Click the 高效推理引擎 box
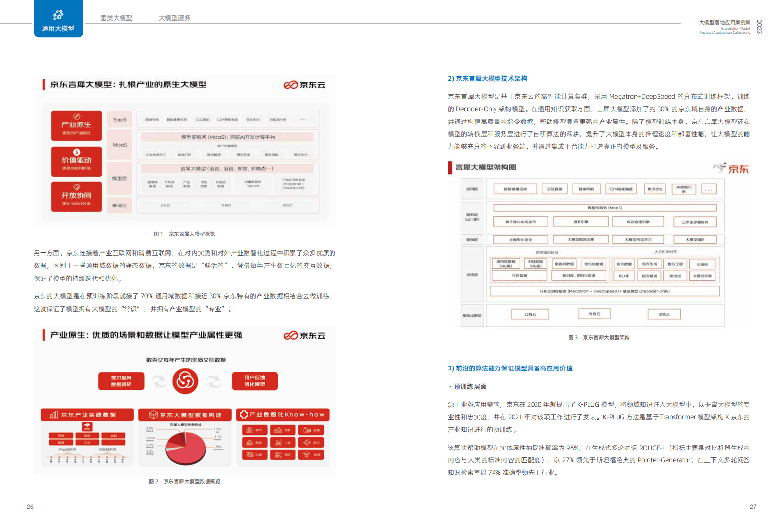784x532 pixels. 638,222
